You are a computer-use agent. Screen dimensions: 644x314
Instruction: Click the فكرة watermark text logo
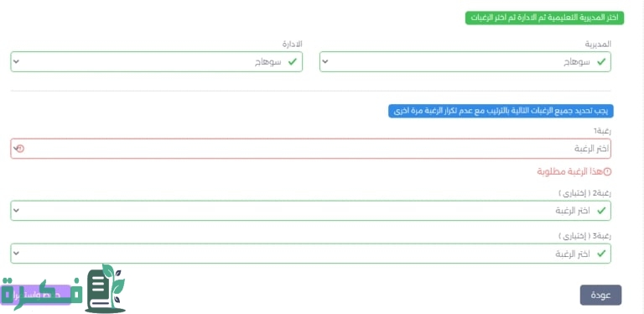point(41,294)
